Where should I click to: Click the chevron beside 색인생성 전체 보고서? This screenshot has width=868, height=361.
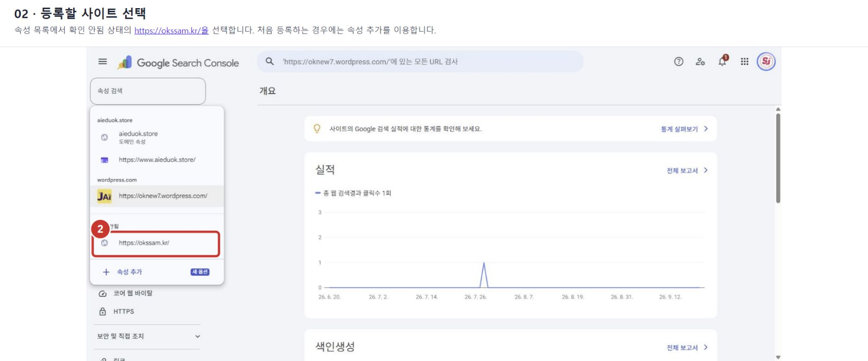[706, 347]
